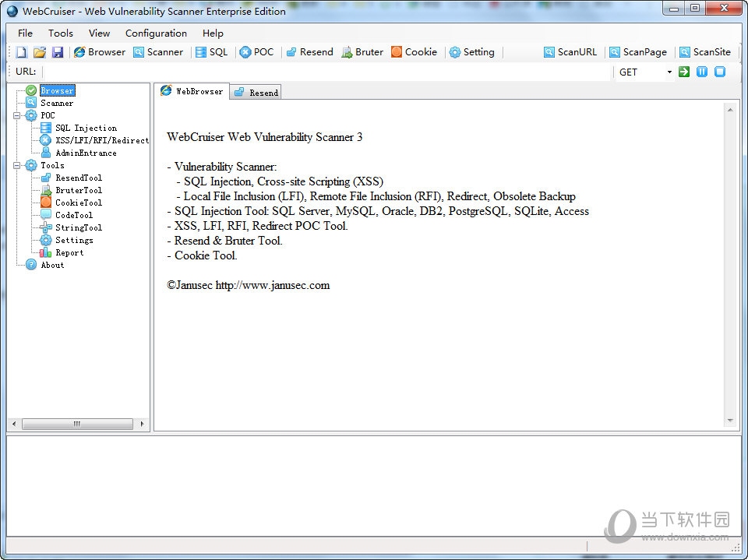Image resolution: width=748 pixels, height=560 pixels.
Task: Minimize the WebCruiser window
Action: (x=673, y=9)
